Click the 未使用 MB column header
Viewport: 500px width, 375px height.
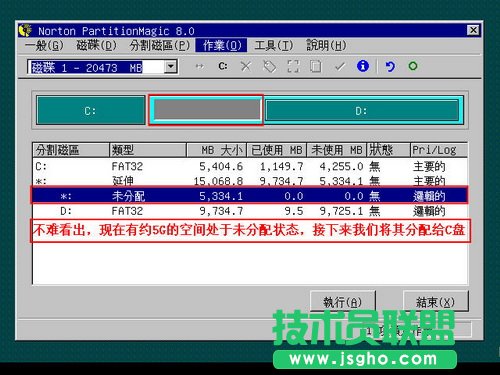[336, 150]
